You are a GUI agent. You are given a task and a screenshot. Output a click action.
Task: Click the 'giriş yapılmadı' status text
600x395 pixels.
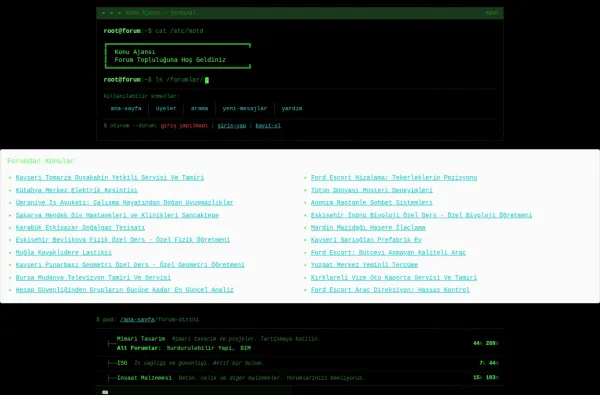pyautogui.click(x=184, y=126)
